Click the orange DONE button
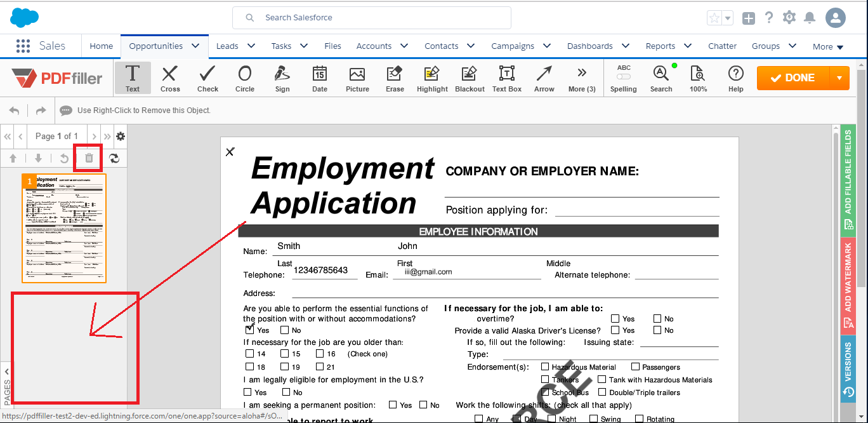This screenshot has height=423, width=868. coord(793,78)
